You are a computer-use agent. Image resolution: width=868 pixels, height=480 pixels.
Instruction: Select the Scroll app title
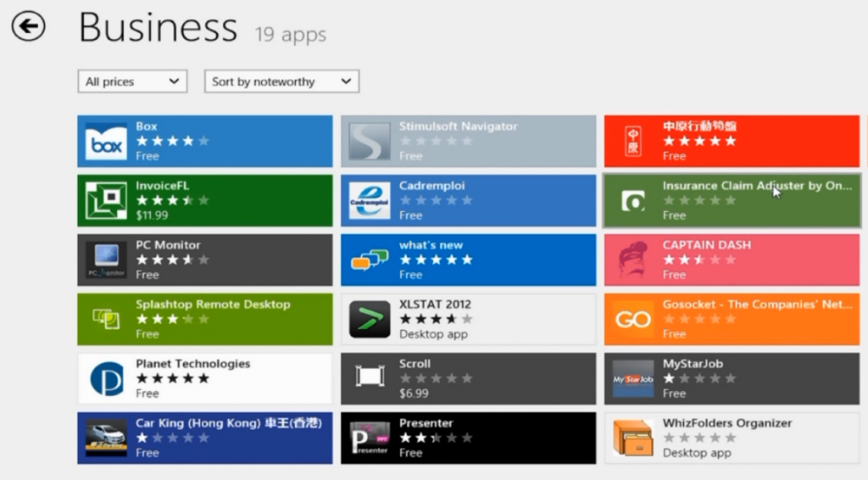pos(415,364)
